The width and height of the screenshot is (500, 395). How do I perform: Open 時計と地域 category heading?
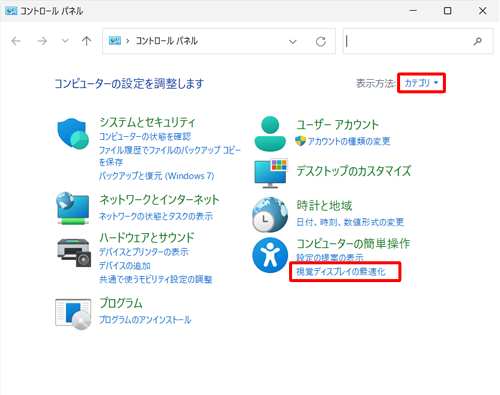324,205
